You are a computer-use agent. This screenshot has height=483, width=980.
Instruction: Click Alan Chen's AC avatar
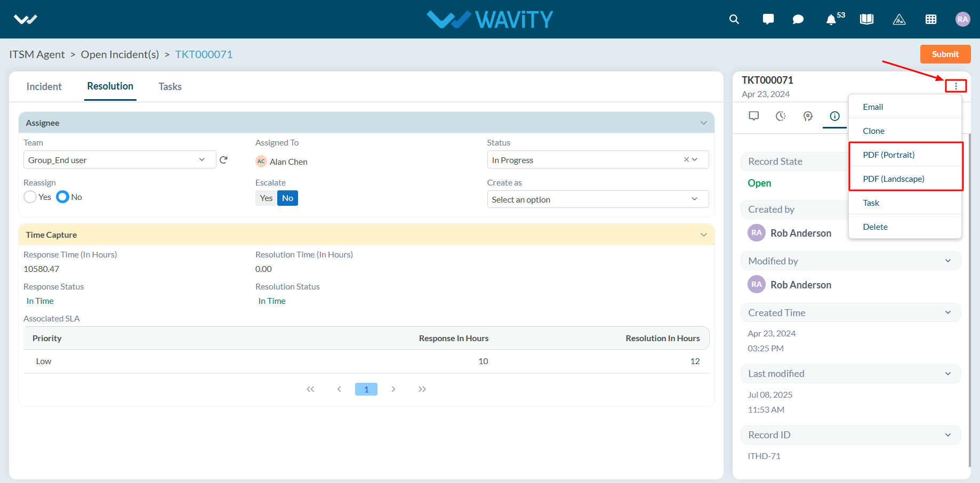click(261, 162)
